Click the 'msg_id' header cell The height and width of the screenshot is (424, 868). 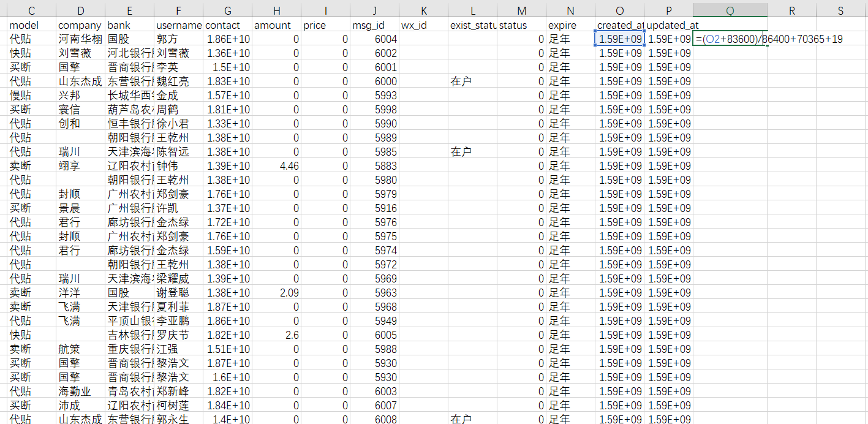375,25
